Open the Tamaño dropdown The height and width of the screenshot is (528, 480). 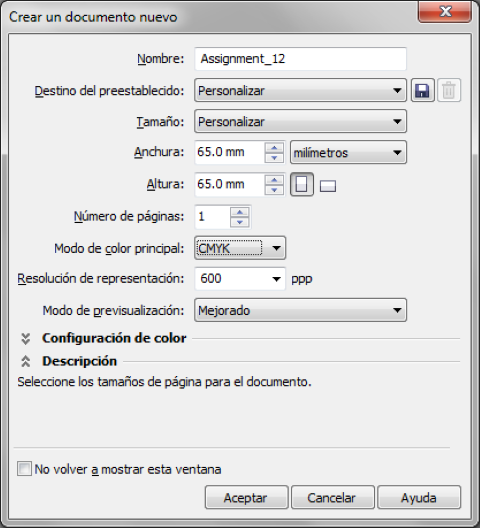coord(300,121)
